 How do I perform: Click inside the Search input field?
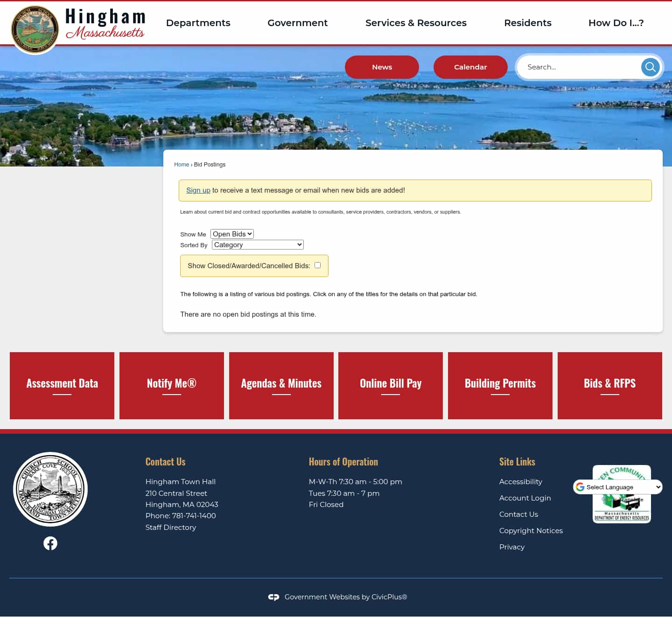579,67
